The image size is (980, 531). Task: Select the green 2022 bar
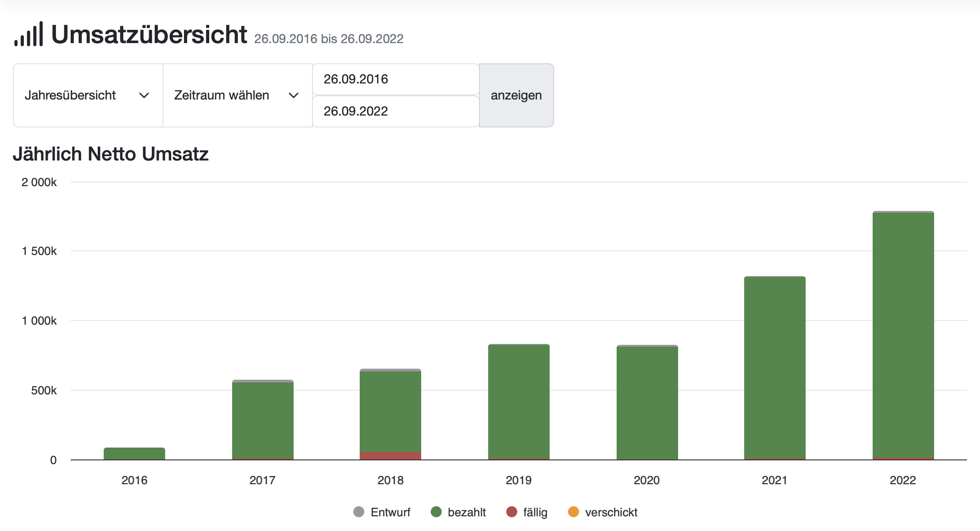[x=903, y=335]
